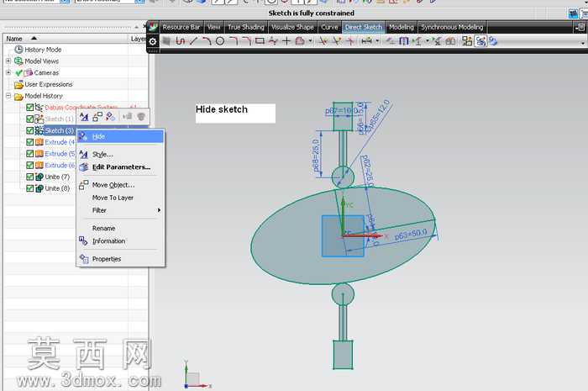Click the Finish Sketch flag icon
The width and height of the screenshot is (588, 391).
(x=166, y=41)
